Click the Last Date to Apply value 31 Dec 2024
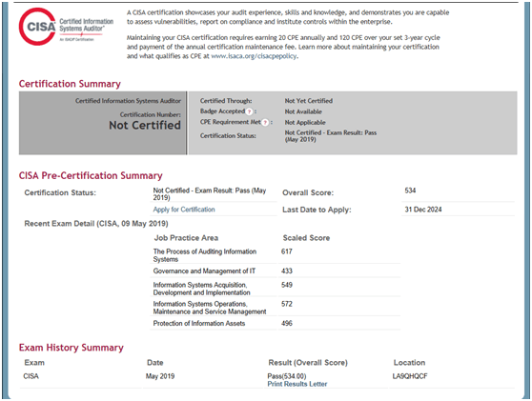This screenshot has width=532, height=401. (x=423, y=210)
